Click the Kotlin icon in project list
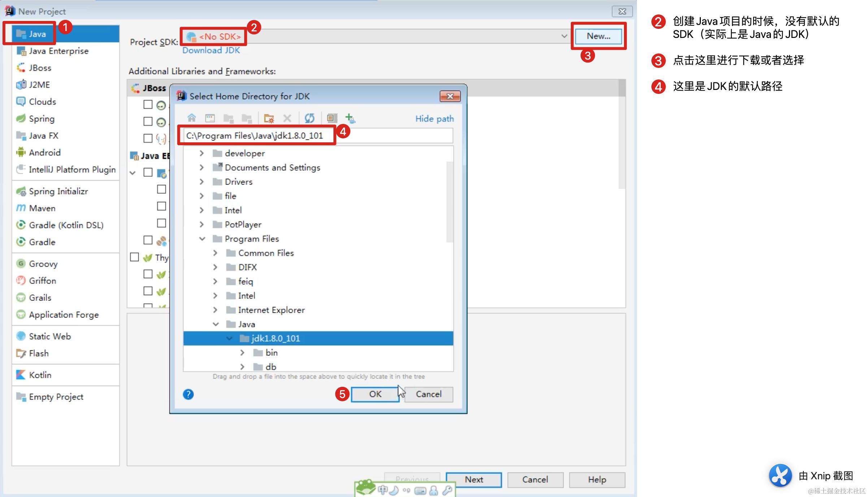This screenshot has width=868, height=497. tap(21, 375)
